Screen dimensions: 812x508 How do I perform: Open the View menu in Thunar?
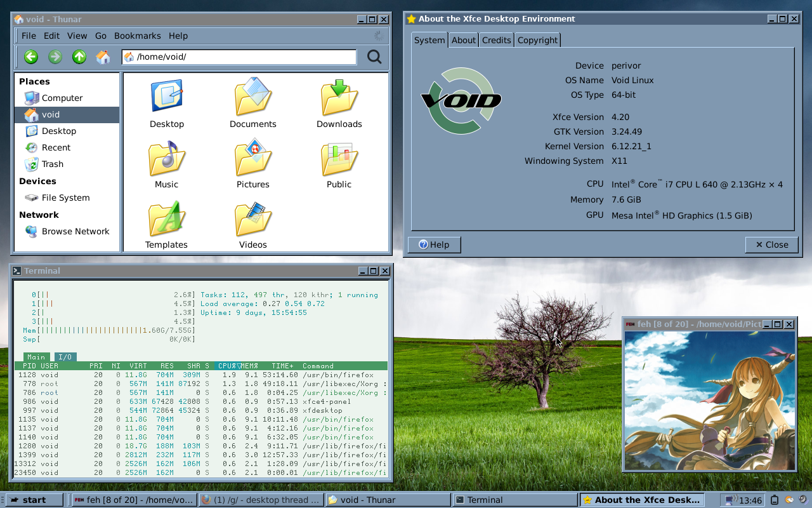77,36
